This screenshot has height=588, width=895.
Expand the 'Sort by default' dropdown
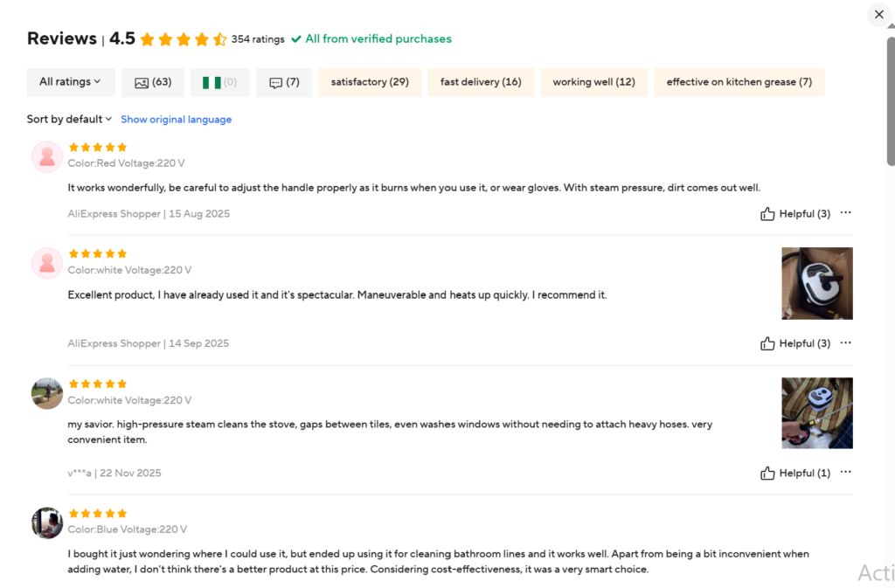tap(69, 119)
